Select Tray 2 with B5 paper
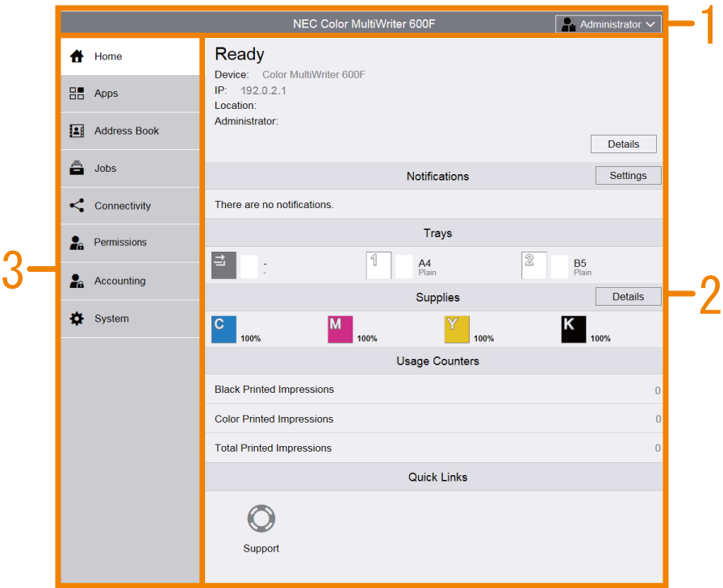Screen dimensions: 723x588 coord(534,265)
